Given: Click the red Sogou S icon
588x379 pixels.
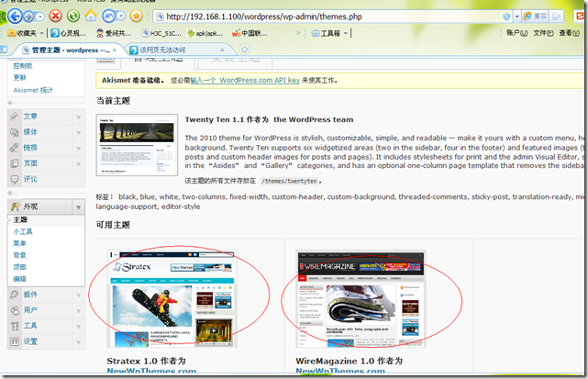Looking at the screenshot, I should click(x=581, y=17).
